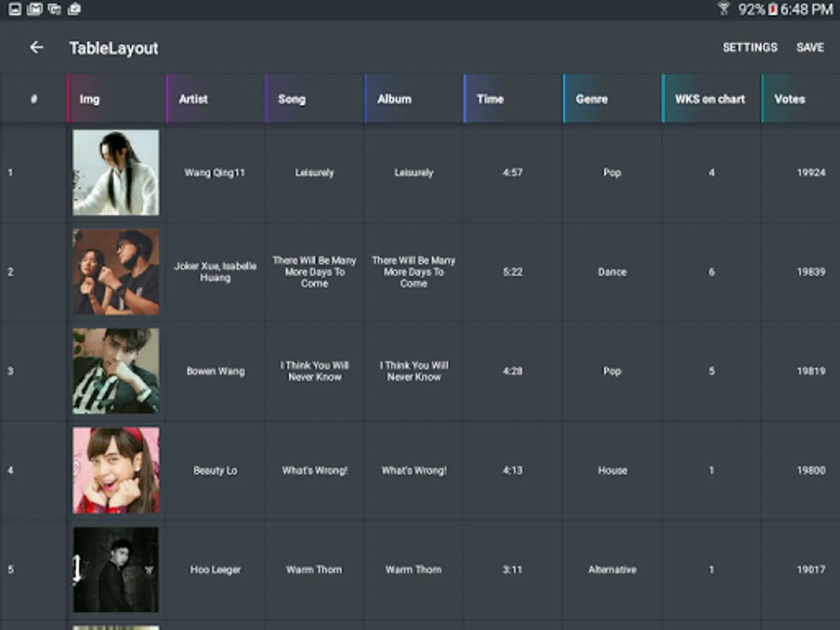Select votes value 19924
The height and width of the screenshot is (630, 840).
click(811, 172)
